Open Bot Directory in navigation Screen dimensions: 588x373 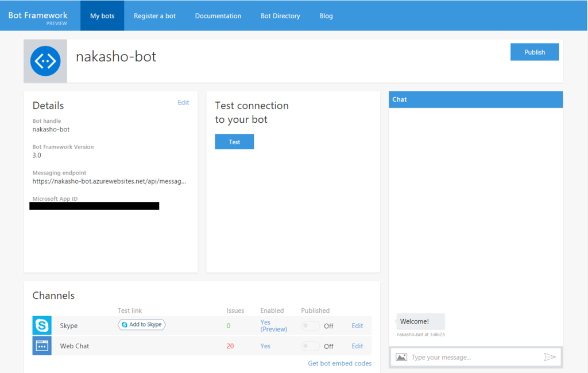click(x=280, y=15)
